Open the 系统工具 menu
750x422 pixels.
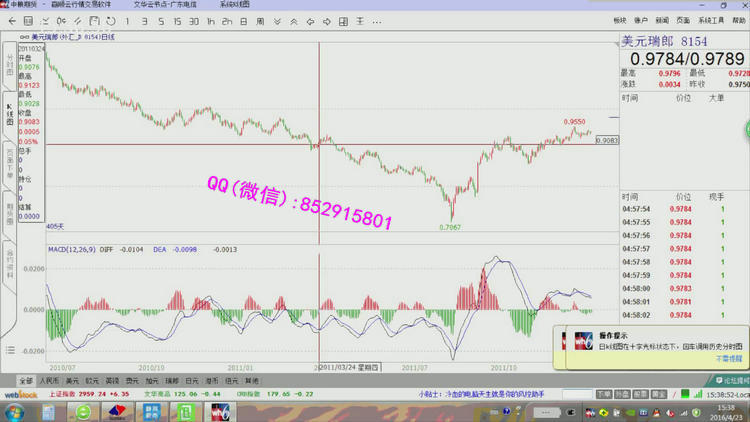(x=711, y=20)
